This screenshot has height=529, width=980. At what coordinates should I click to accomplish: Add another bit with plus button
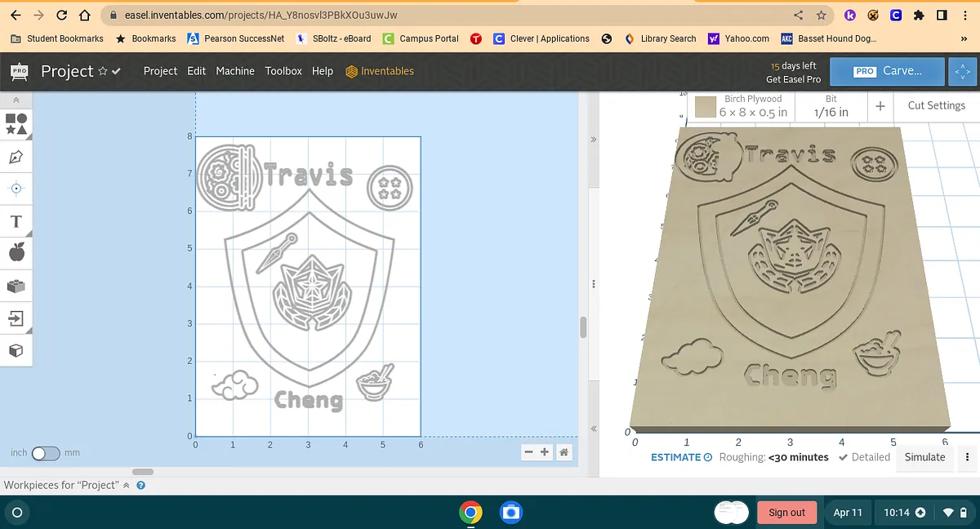pyautogui.click(x=880, y=106)
